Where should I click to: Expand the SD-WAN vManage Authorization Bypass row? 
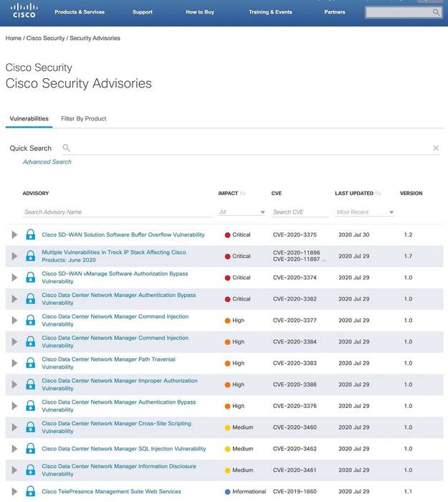coord(14,278)
